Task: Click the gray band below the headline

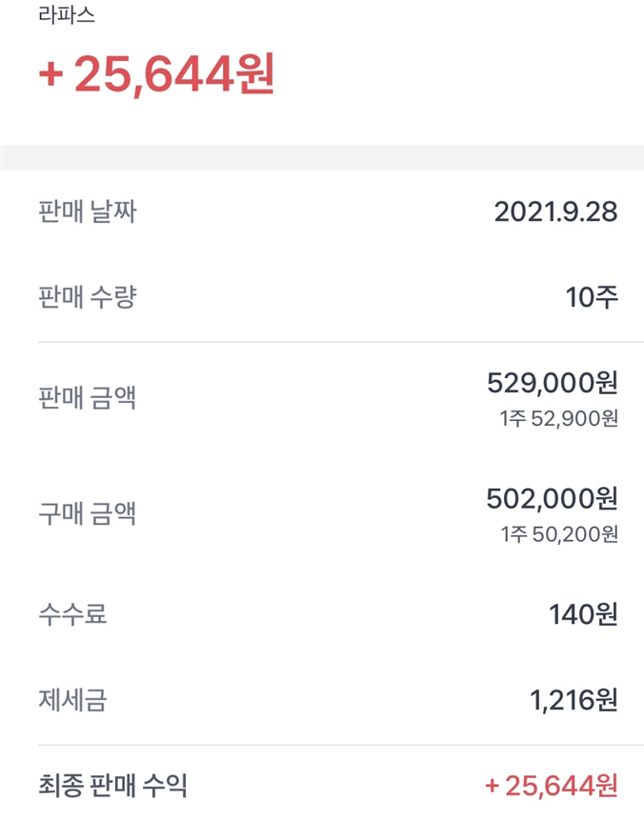Action: coord(322,157)
